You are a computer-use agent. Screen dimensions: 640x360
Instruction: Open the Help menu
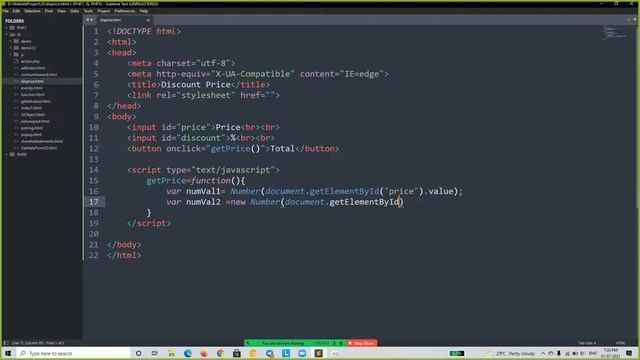144,11
